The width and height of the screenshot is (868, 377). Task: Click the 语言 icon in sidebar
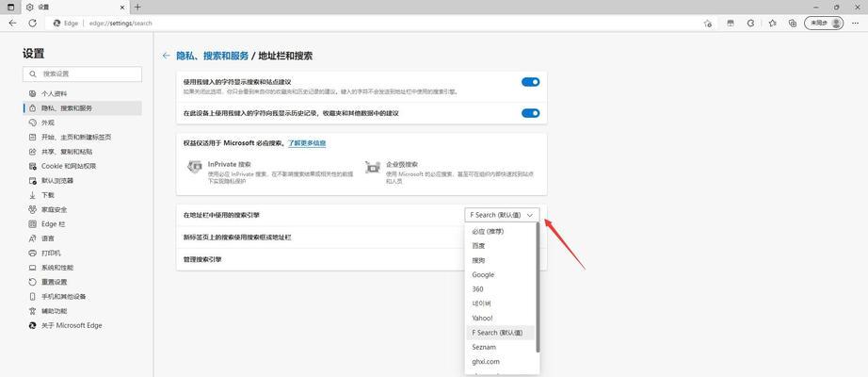point(32,238)
